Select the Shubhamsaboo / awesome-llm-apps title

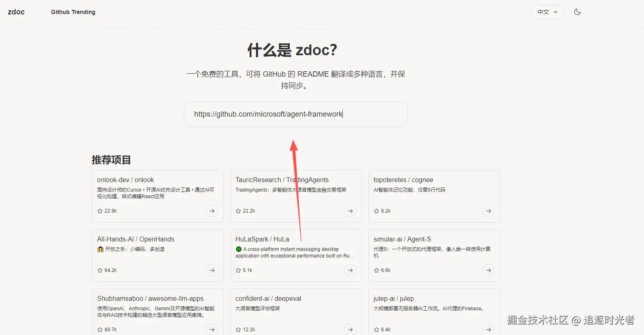point(150,299)
